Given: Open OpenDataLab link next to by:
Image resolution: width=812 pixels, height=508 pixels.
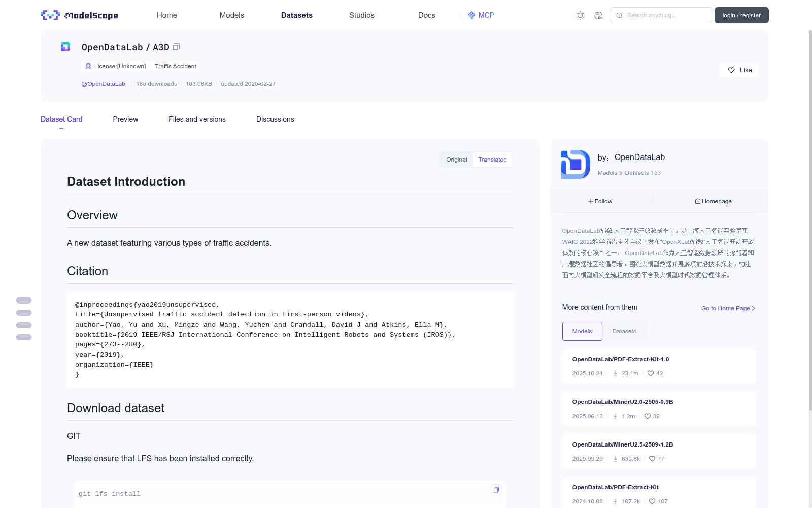Looking at the screenshot, I should pos(639,157).
